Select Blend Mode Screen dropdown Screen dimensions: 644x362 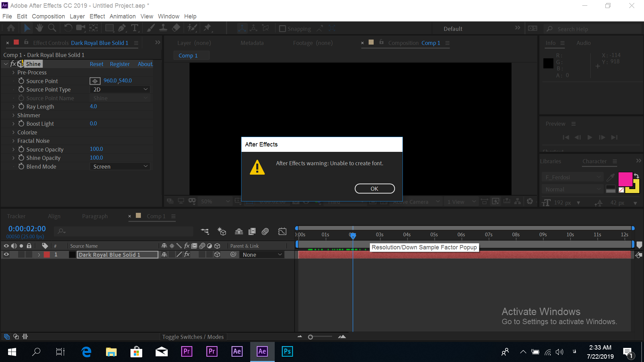coord(119,166)
